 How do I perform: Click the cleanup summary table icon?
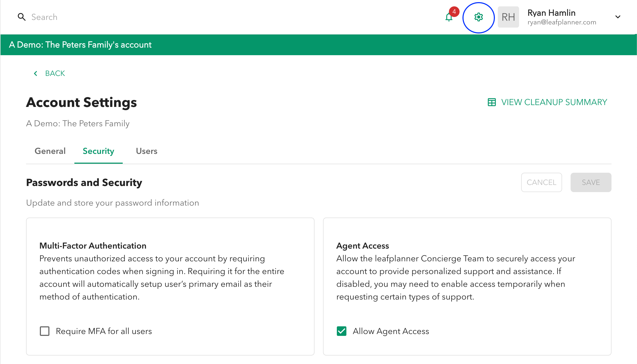coord(492,102)
